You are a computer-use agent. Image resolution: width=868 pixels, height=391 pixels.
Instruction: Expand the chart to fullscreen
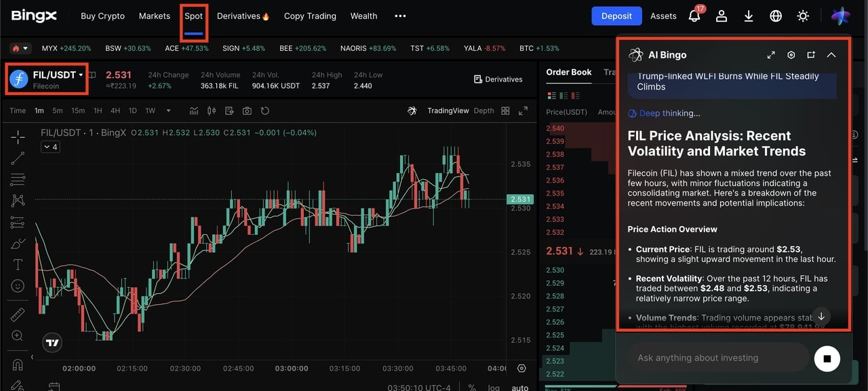[x=523, y=111]
